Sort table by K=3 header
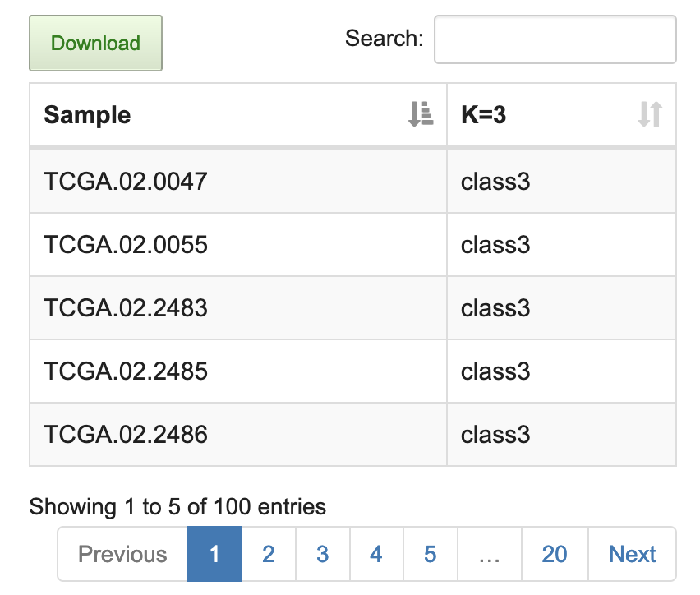 (x=484, y=115)
